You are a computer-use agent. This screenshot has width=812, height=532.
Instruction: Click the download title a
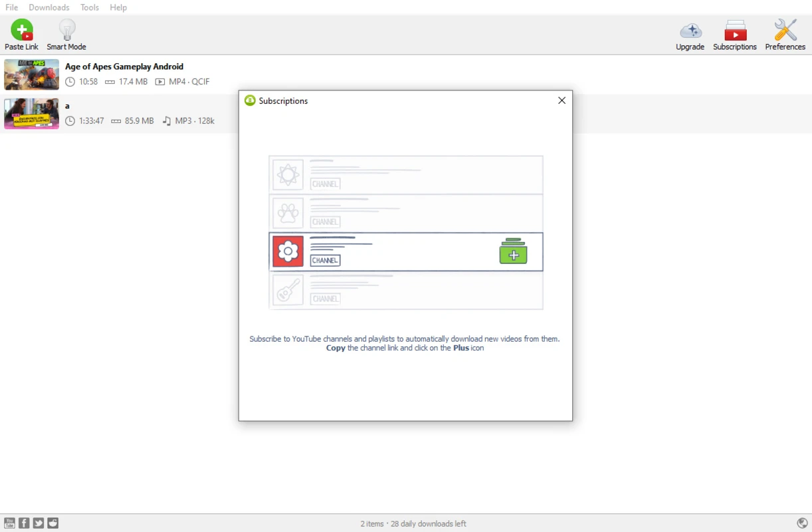(x=67, y=106)
